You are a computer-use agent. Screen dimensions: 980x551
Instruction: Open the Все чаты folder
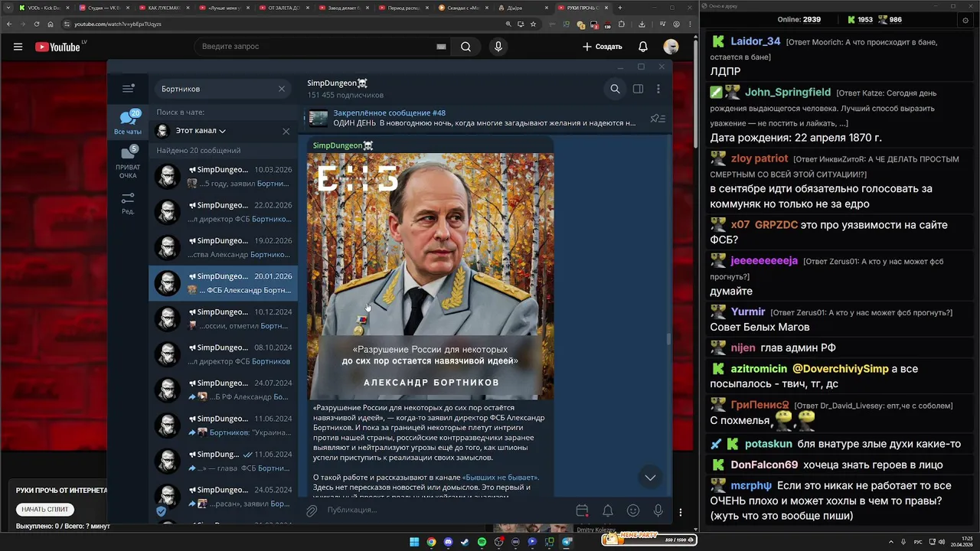pyautogui.click(x=128, y=122)
